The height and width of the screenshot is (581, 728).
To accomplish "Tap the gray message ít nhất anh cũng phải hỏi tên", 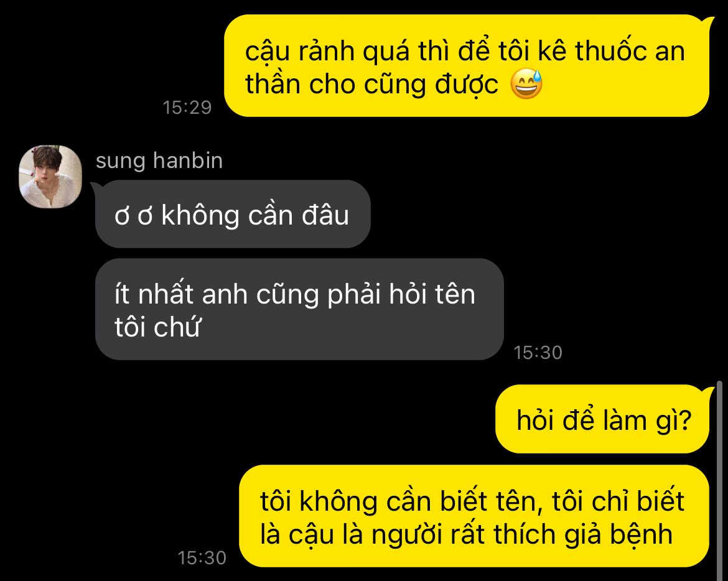I will click(299, 309).
